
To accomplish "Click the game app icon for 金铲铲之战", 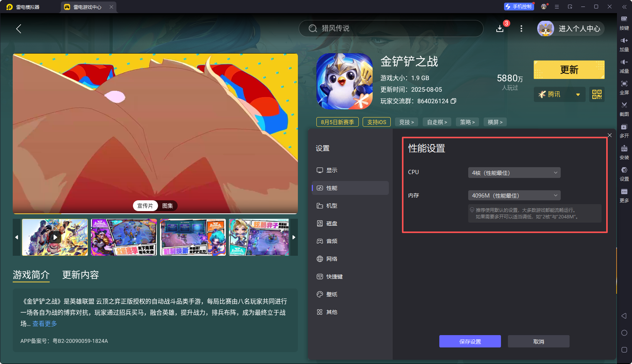I will (345, 81).
